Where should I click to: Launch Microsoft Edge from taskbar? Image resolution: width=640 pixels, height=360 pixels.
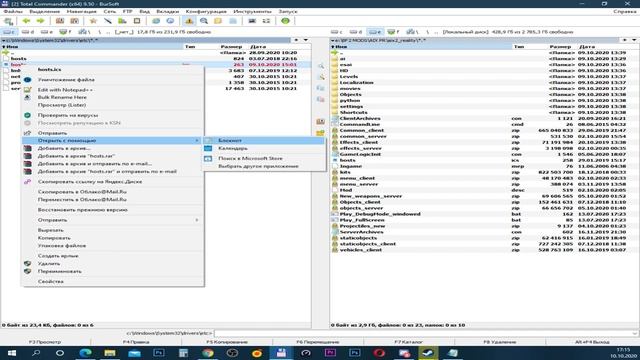pyautogui.click(x=85, y=353)
